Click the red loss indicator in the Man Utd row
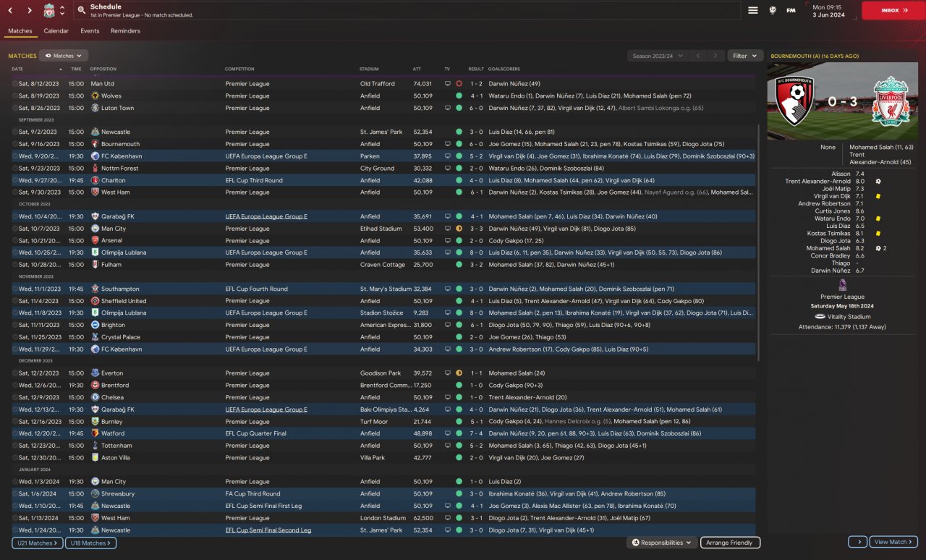The height and width of the screenshot is (560, 926). [459, 84]
